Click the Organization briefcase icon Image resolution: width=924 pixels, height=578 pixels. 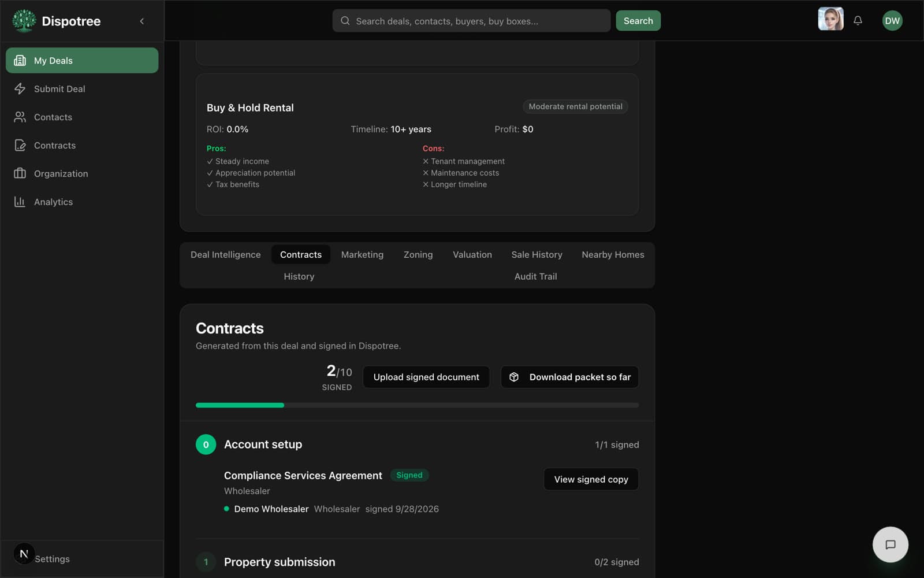20,173
